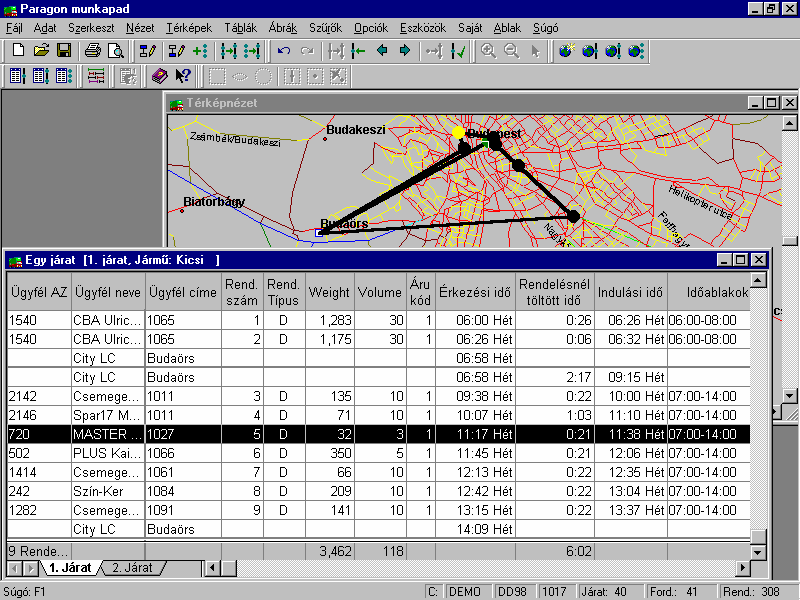Select the row for MASTER customer 720
This screenshot has width=800, height=600.
[x=379, y=434]
